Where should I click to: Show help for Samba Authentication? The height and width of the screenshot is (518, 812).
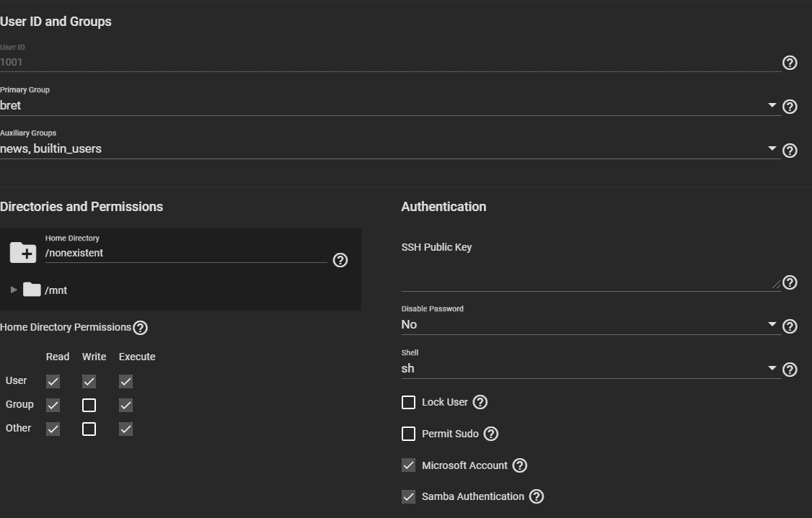coord(537,496)
